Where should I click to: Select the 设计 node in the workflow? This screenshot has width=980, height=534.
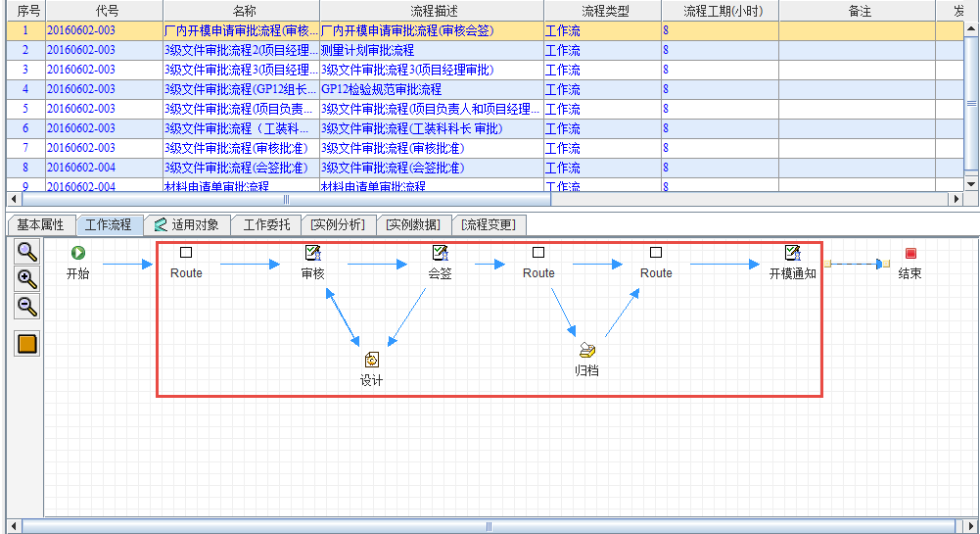372,360
